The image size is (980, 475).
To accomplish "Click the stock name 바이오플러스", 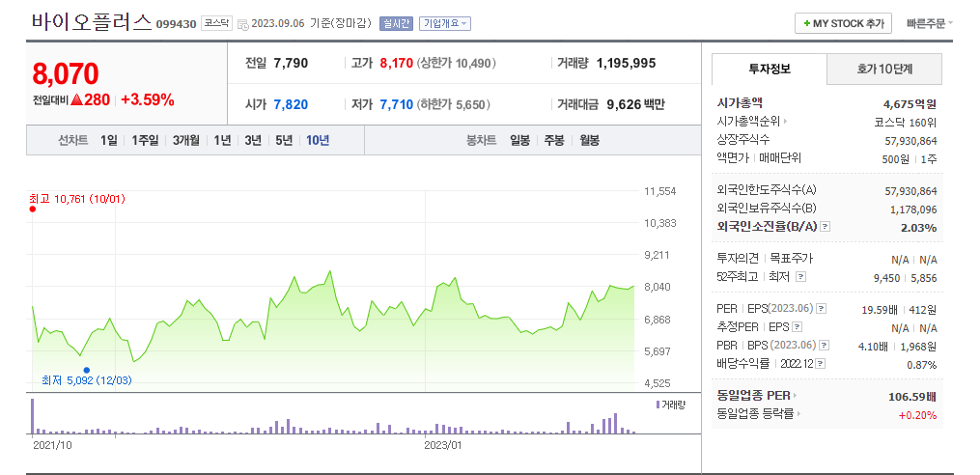I will click(x=92, y=22).
